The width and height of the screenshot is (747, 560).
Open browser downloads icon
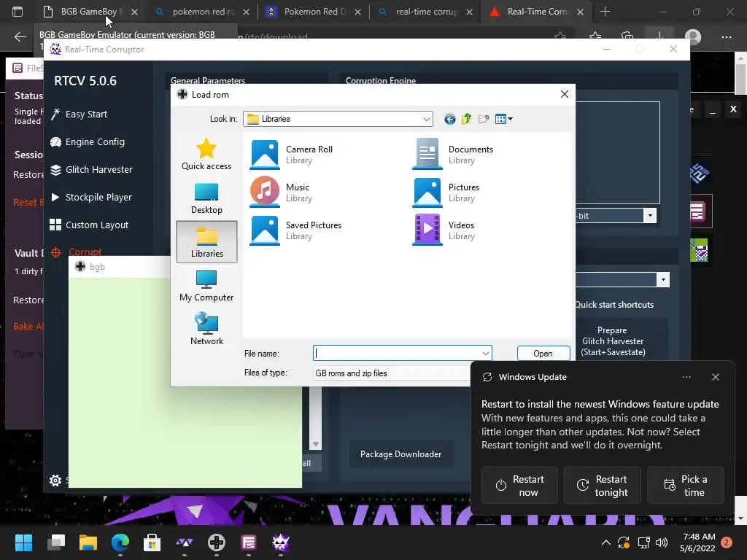[x=659, y=36]
